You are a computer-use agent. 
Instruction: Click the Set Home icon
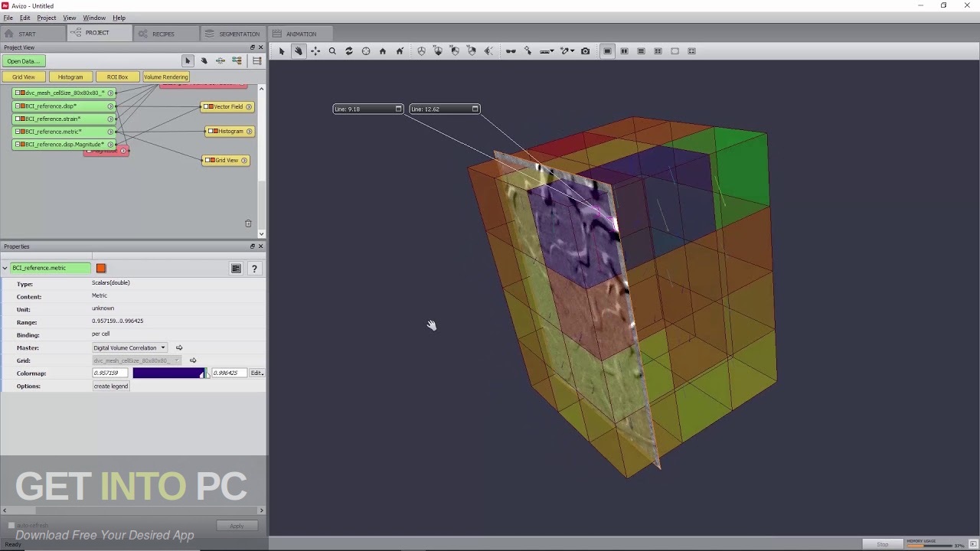[x=400, y=51]
